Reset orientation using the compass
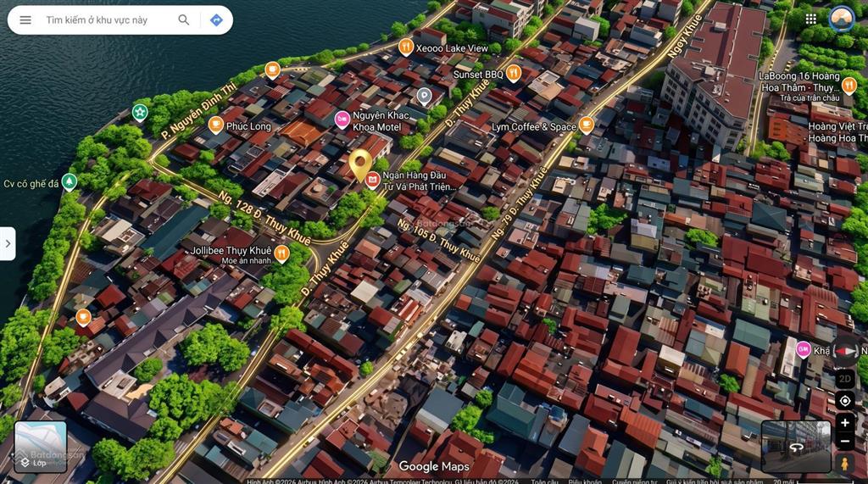Image resolution: width=868 pixels, height=484 pixels. pyautogui.click(x=845, y=351)
